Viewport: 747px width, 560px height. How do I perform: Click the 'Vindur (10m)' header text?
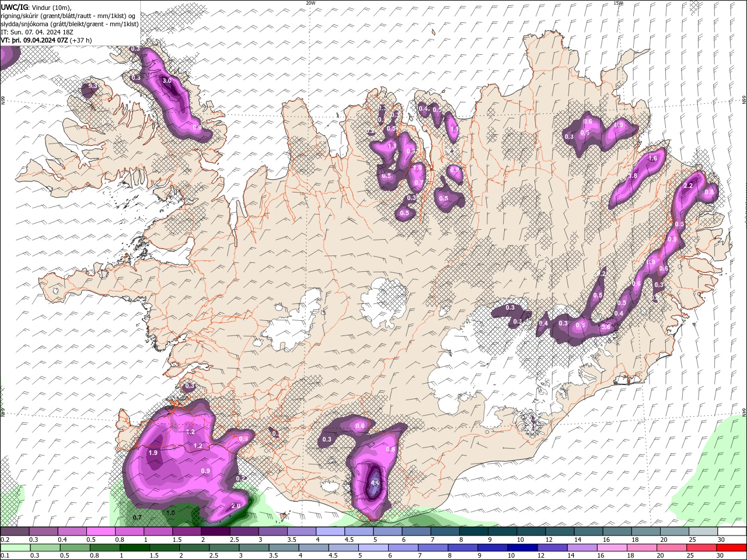51,7
